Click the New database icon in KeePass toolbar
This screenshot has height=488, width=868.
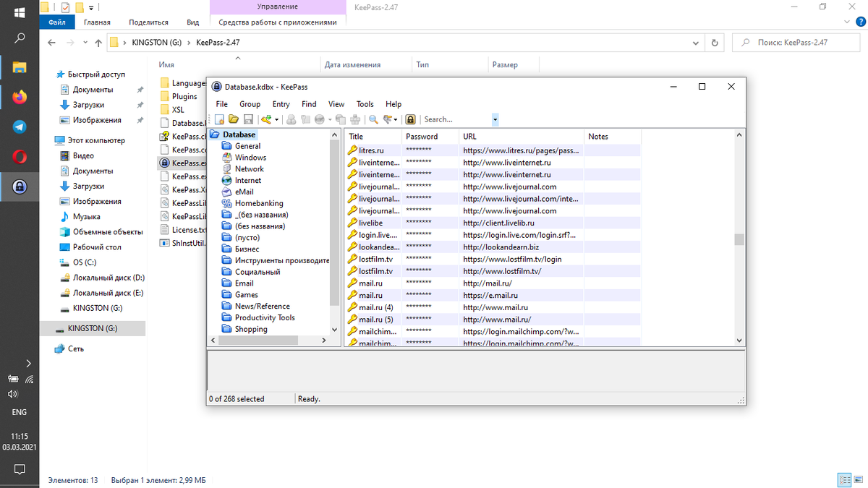coord(219,119)
